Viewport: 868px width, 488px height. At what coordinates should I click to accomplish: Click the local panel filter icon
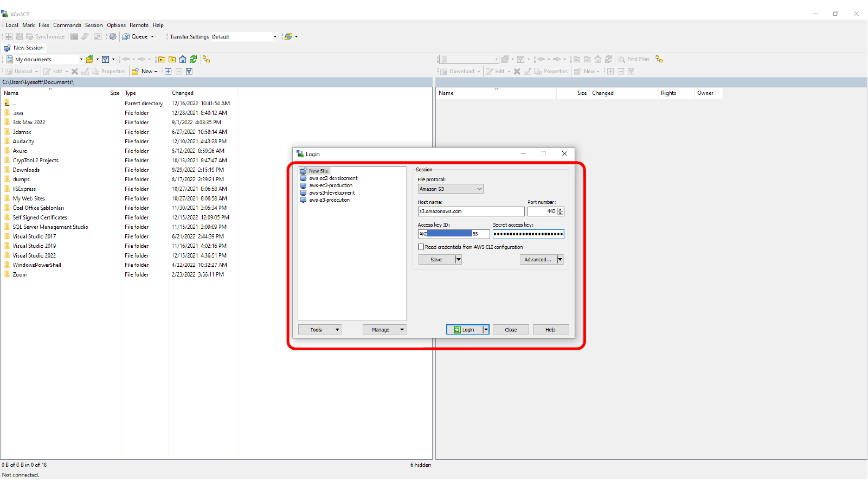[106, 60]
